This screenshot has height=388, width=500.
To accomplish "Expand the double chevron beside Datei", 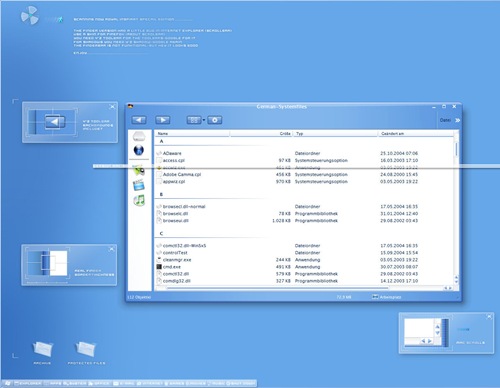I will click(458, 120).
